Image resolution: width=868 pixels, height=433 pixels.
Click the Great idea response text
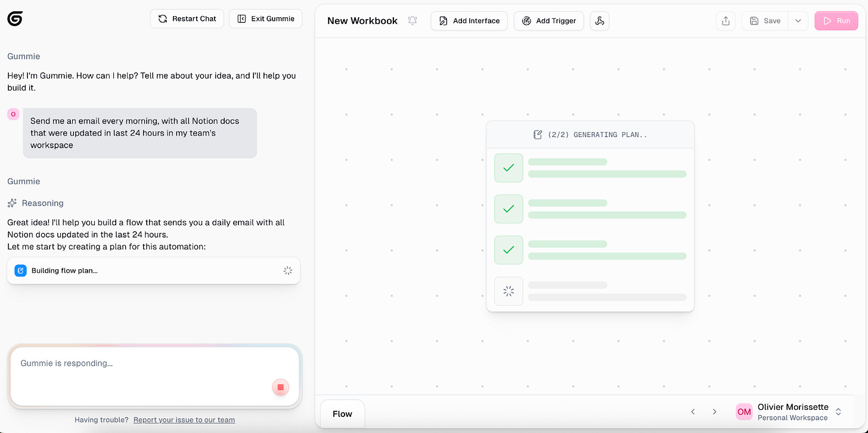146,234
